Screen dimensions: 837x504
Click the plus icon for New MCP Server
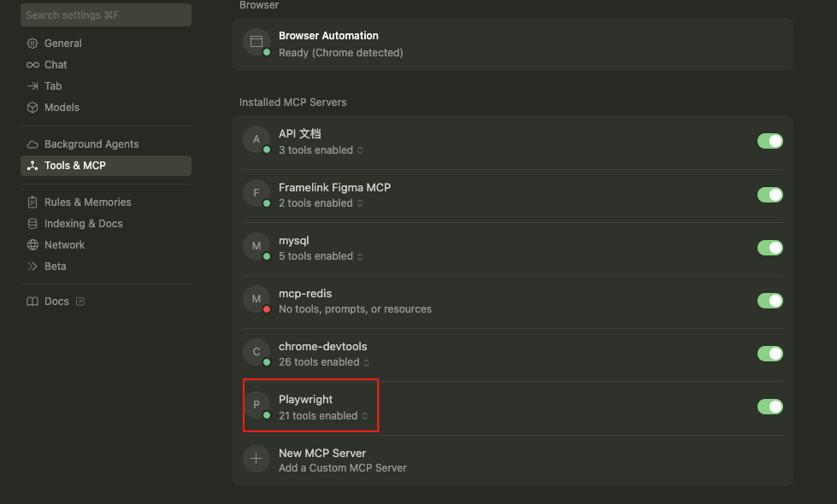pos(256,459)
